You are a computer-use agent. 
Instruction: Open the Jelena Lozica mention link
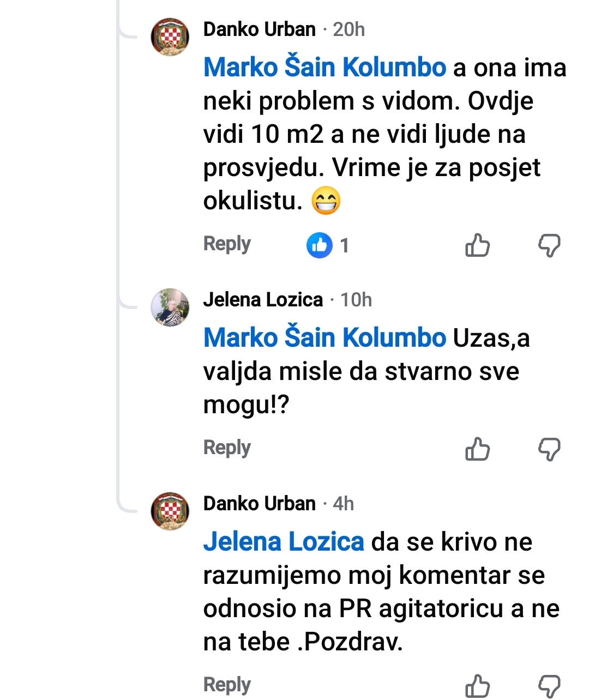click(x=284, y=542)
